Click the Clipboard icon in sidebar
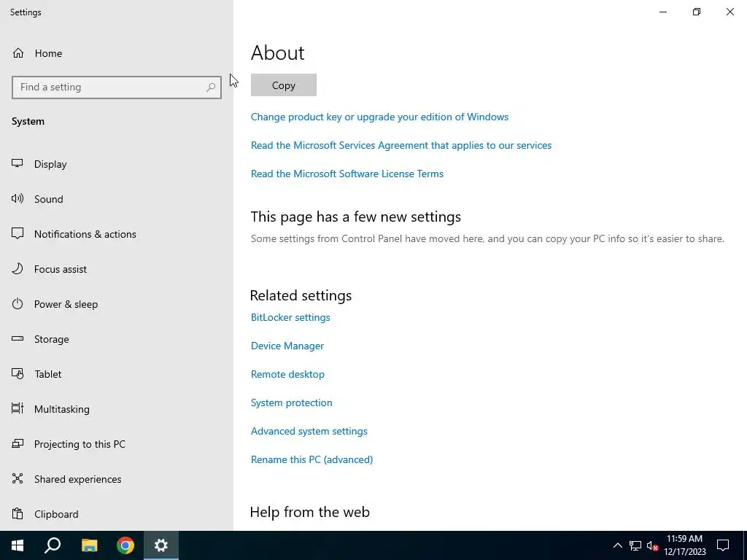Viewport: 747px width, 560px height. point(18,514)
